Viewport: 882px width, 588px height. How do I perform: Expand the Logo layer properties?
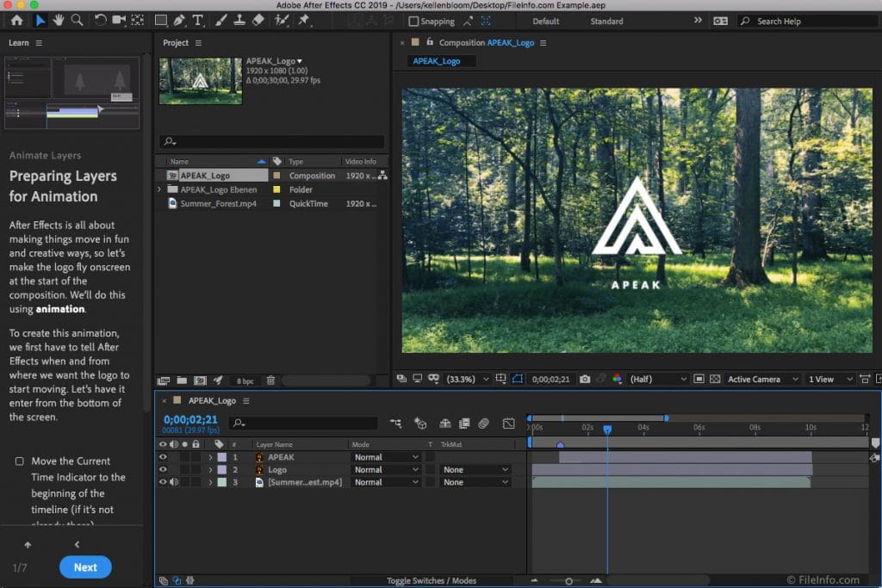[x=211, y=469]
